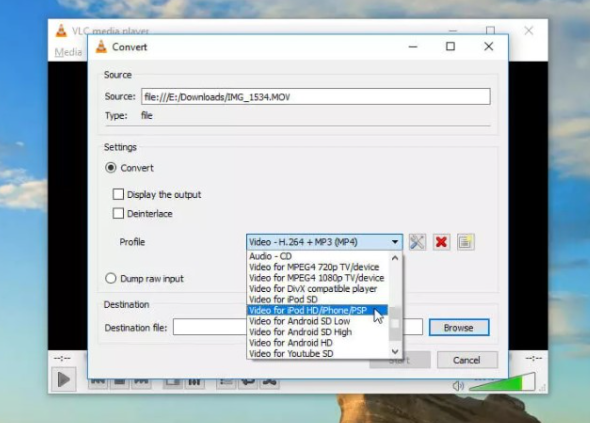Viewport: 590px width, 423px height.
Task: Click the VLC media player window cone icon
Action: (x=61, y=30)
